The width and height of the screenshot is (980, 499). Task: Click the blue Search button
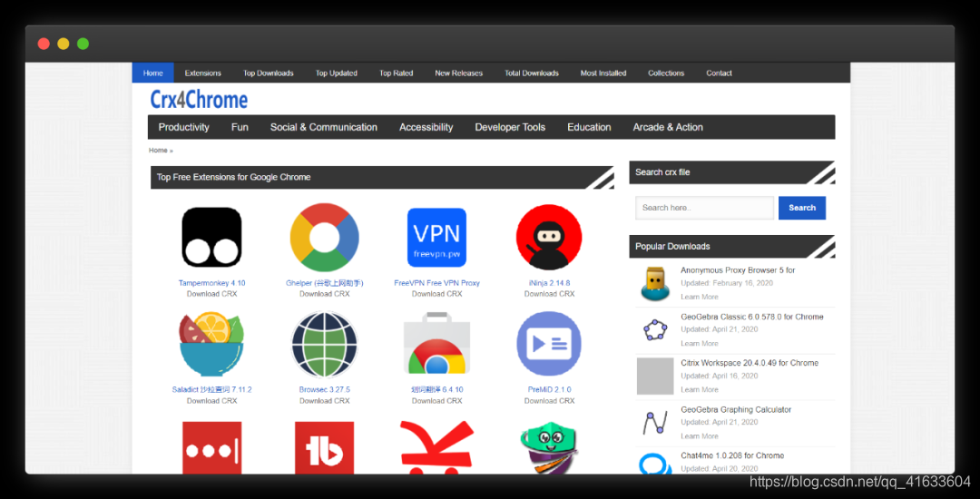(x=802, y=208)
